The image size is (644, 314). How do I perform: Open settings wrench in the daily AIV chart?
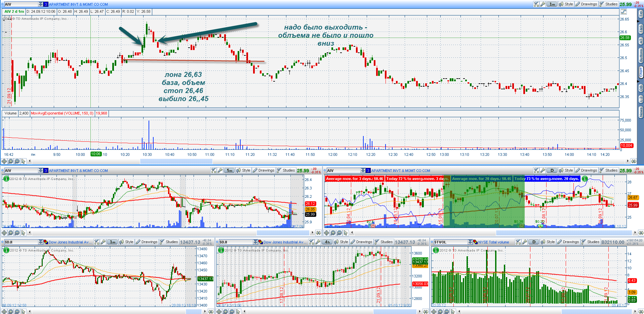(542, 171)
